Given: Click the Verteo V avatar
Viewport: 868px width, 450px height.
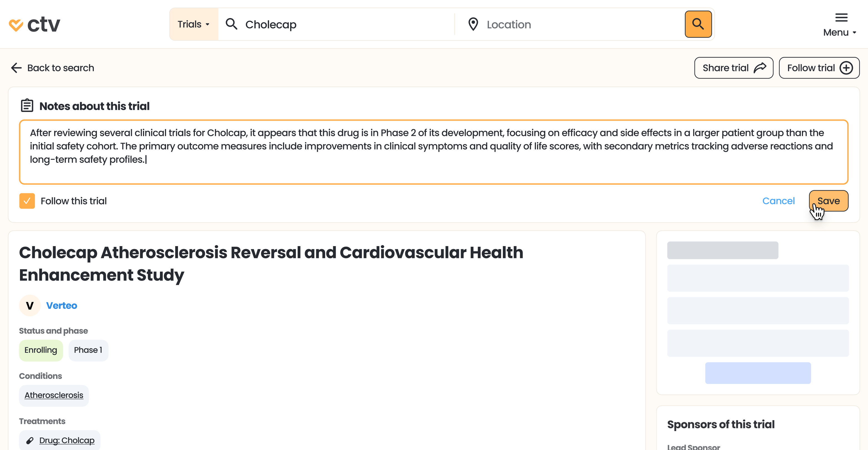Looking at the screenshot, I should (30, 305).
